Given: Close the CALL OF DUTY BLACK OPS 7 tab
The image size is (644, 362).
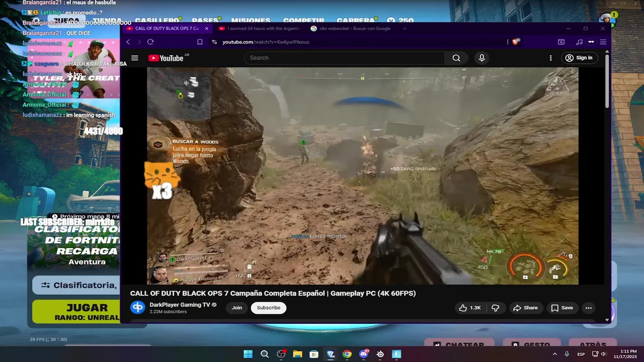Looking at the screenshot, I should coord(206,29).
